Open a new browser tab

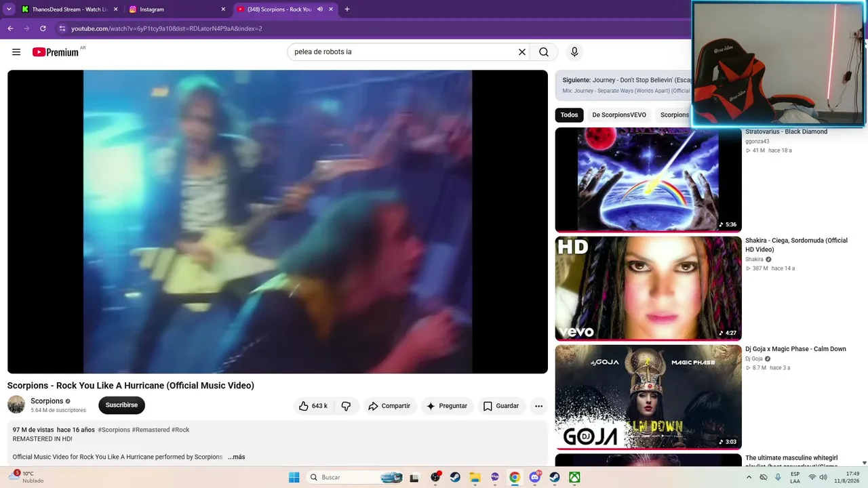[347, 9]
